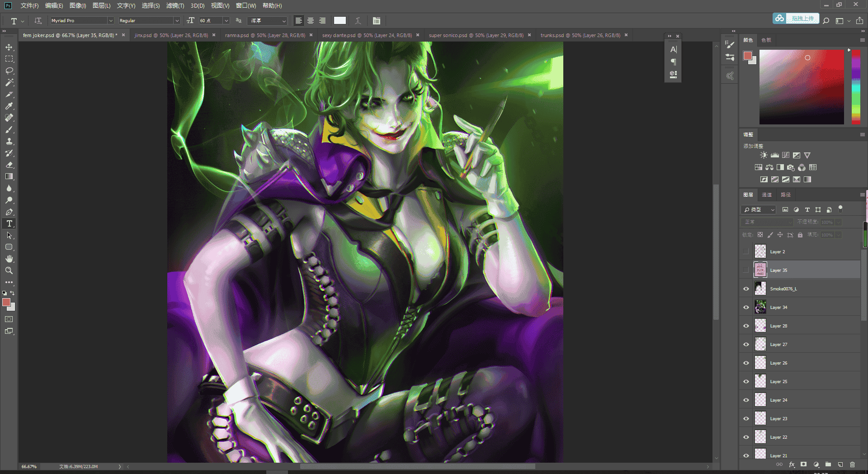This screenshot has width=868, height=474.
Task: Select the Magic Wand tool
Action: pyautogui.click(x=9, y=82)
